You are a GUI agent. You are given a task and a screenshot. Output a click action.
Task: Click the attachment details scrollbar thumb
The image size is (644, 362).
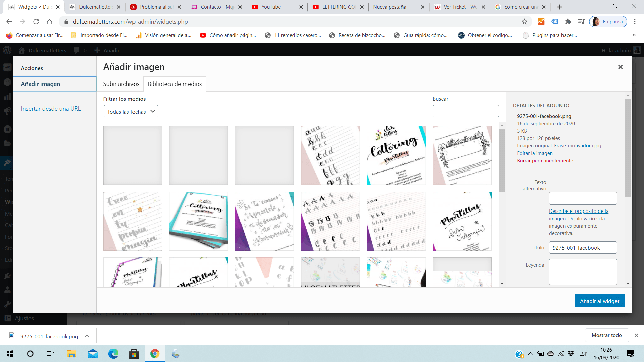click(628, 147)
